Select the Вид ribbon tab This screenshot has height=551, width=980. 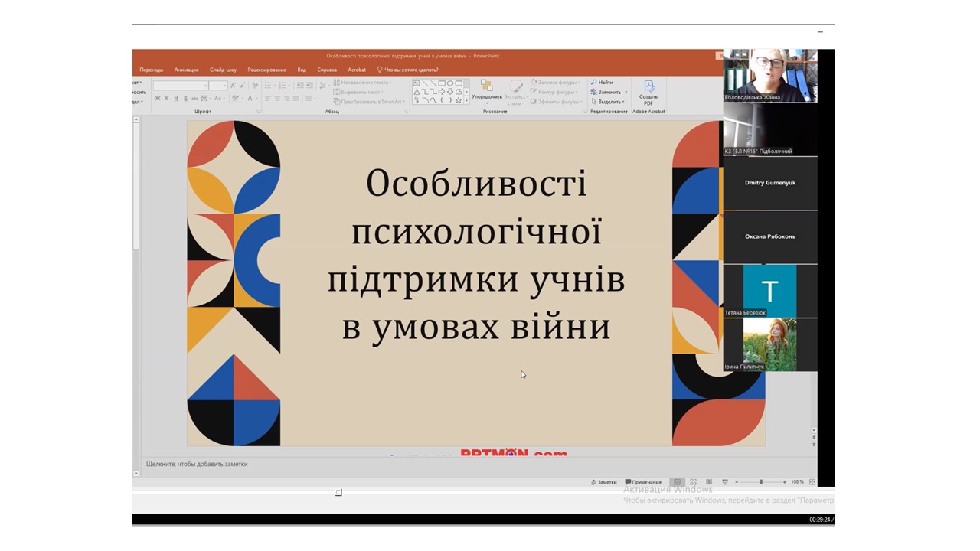click(x=302, y=70)
